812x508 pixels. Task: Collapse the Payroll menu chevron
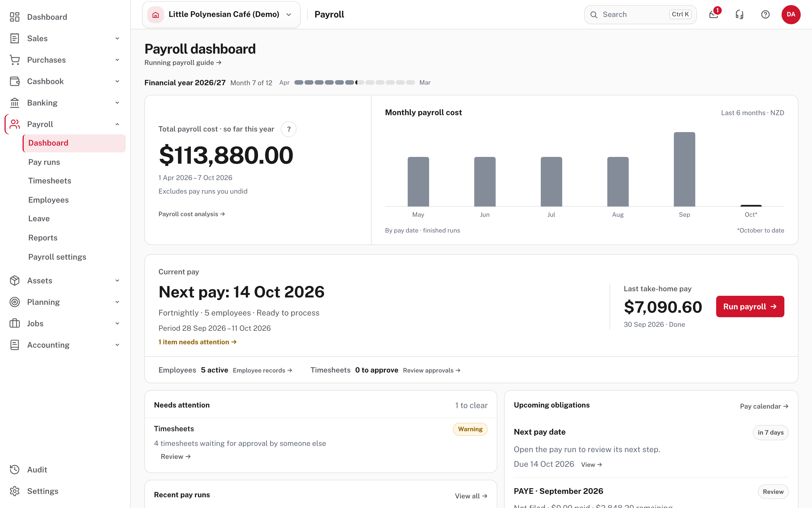tap(118, 124)
